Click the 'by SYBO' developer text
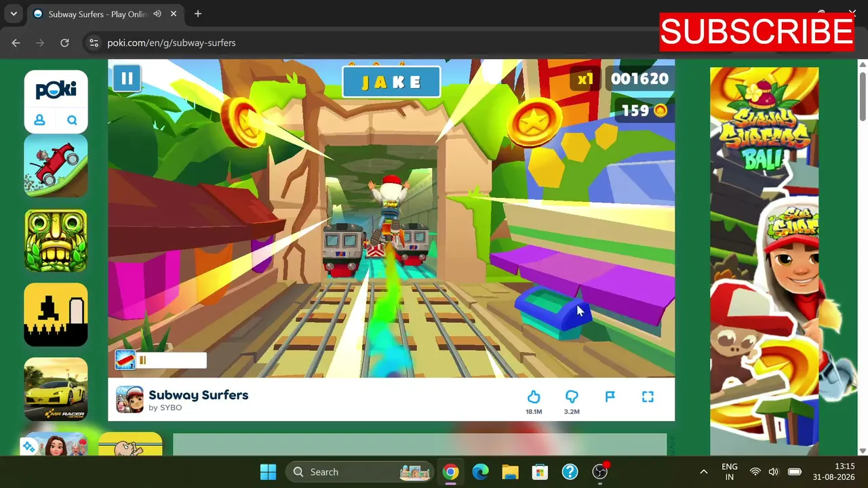 165,408
